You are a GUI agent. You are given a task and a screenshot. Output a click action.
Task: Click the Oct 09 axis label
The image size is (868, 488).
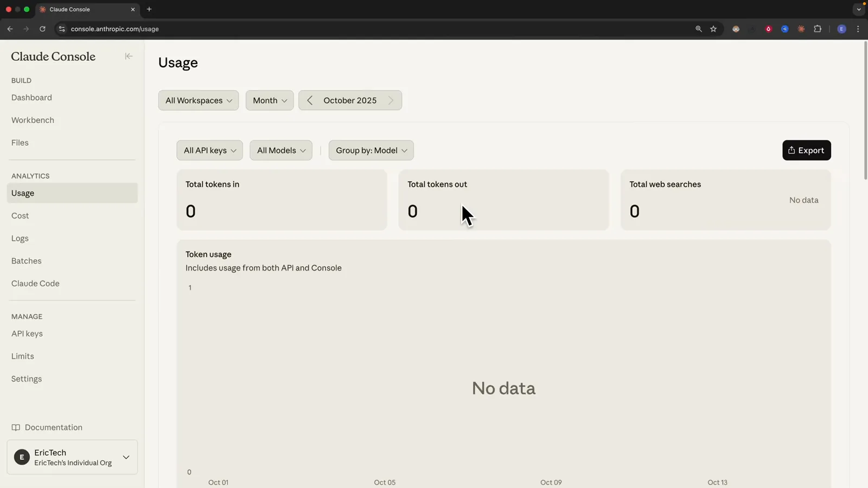tap(551, 482)
